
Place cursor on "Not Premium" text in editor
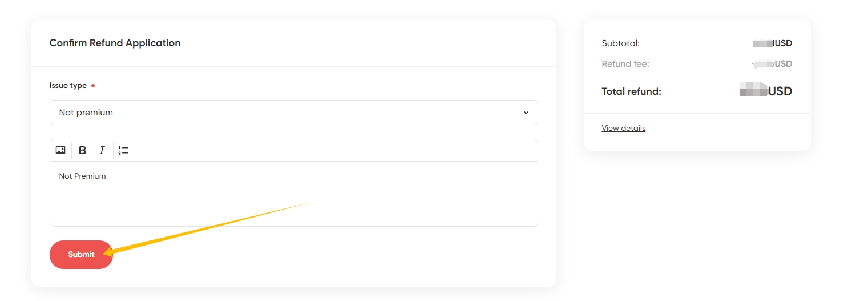point(82,176)
